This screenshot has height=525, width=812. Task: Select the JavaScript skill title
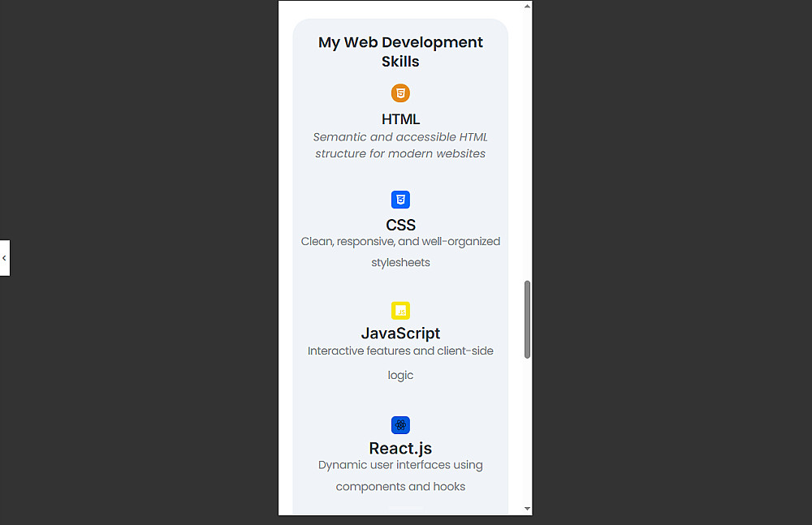tap(400, 334)
